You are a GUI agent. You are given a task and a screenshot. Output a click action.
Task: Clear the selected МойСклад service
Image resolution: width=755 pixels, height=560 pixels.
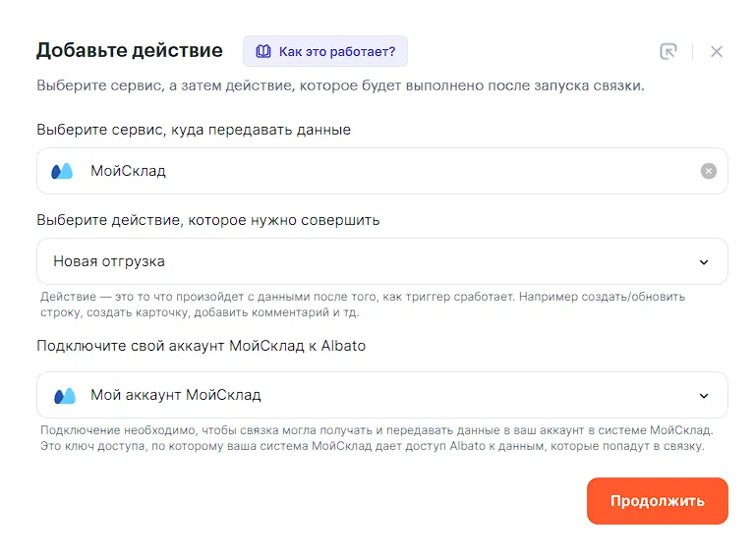709,171
